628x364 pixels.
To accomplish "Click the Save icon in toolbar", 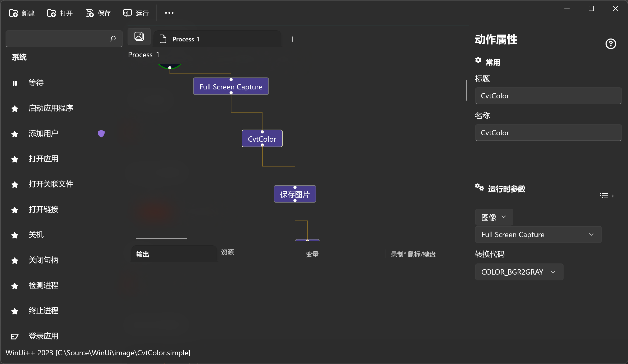I will point(90,13).
